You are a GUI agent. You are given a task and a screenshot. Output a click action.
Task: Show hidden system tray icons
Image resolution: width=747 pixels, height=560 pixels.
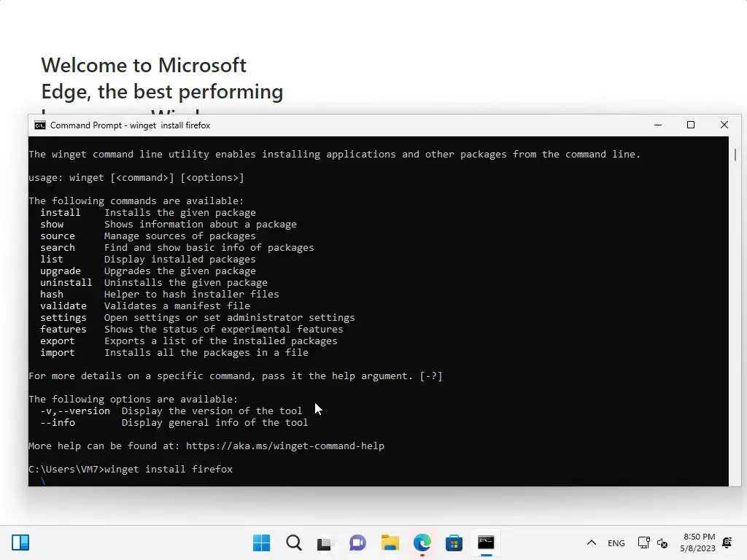pyautogui.click(x=591, y=542)
